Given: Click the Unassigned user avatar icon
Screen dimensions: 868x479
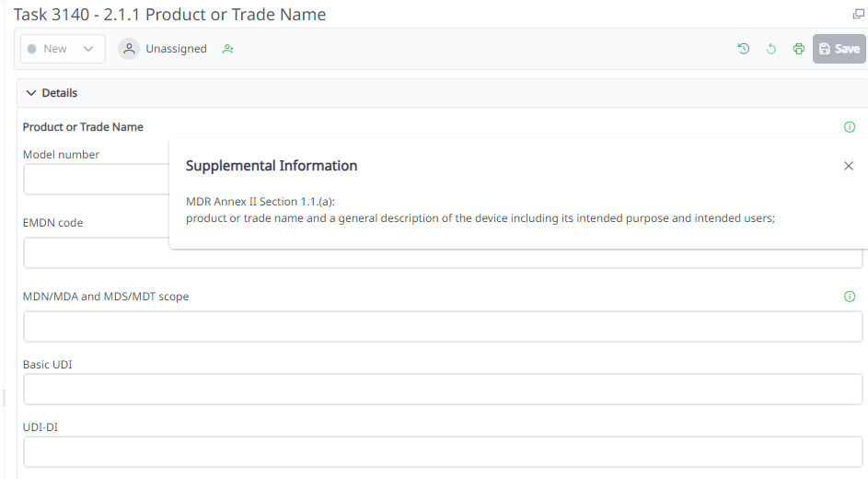Looking at the screenshot, I should (129, 49).
